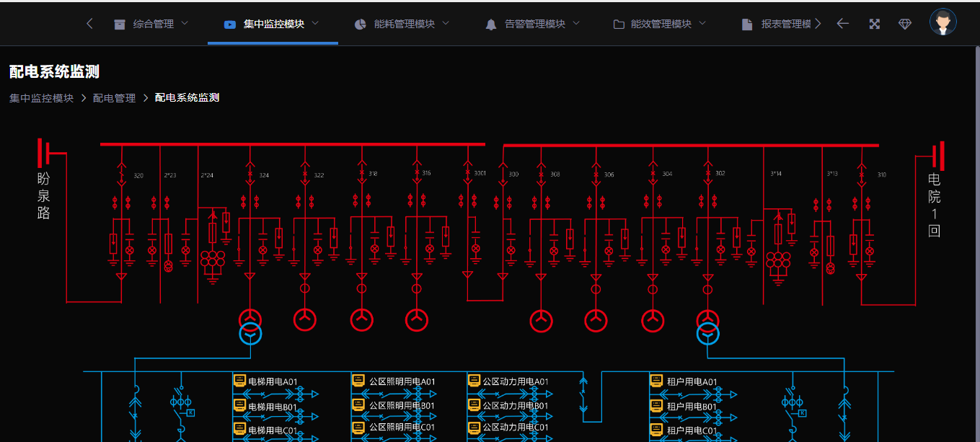980x442 pixels.
Task: Expand the 综合管理 dropdown arrow
Action: pos(185,23)
